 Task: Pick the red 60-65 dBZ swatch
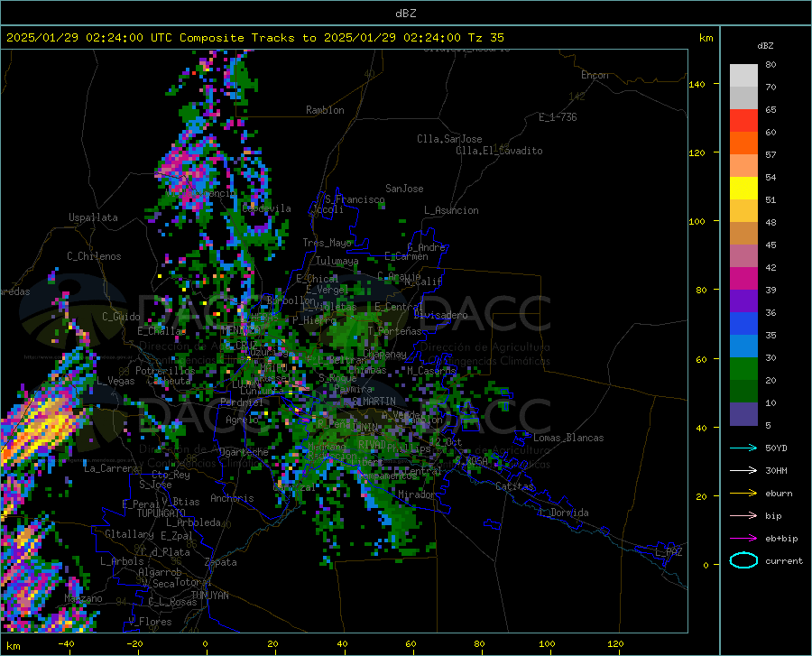(743, 121)
